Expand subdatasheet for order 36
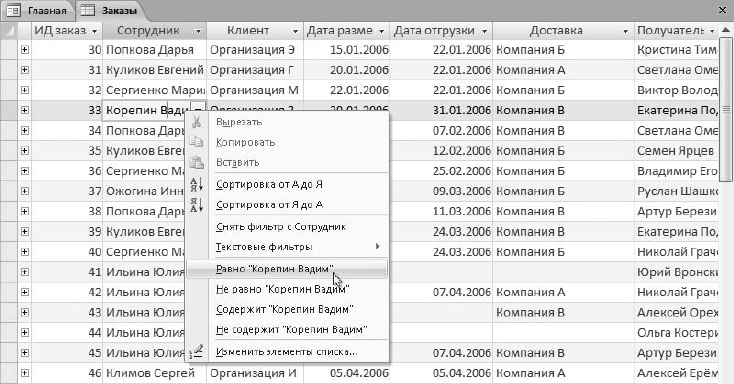The width and height of the screenshot is (734, 384). coord(25,171)
